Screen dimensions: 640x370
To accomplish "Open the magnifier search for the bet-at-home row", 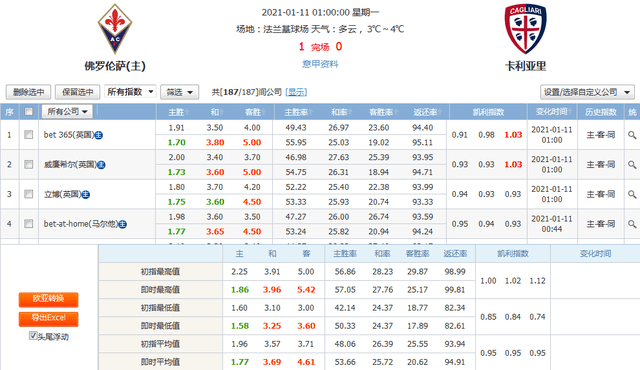I will pyautogui.click(x=632, y=224).
